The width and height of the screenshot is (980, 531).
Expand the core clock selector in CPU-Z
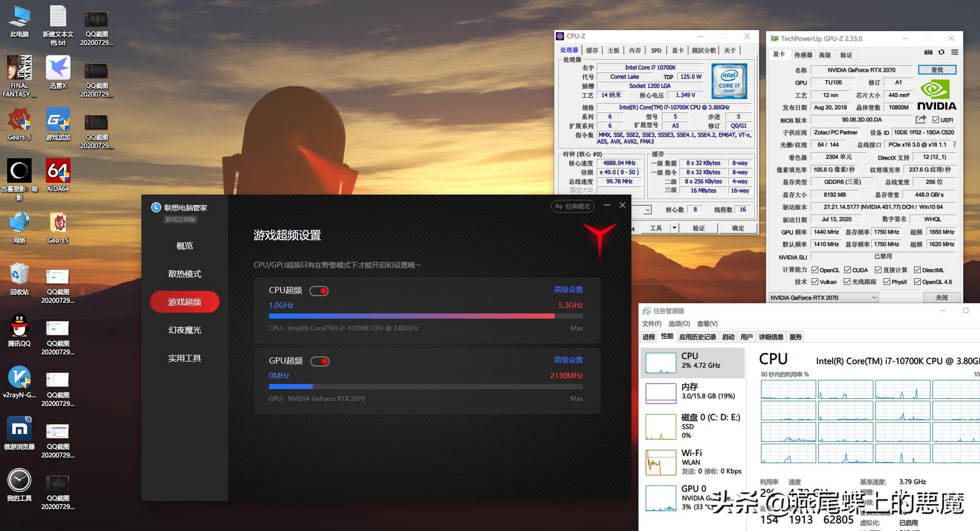click(x=647, y=209)
